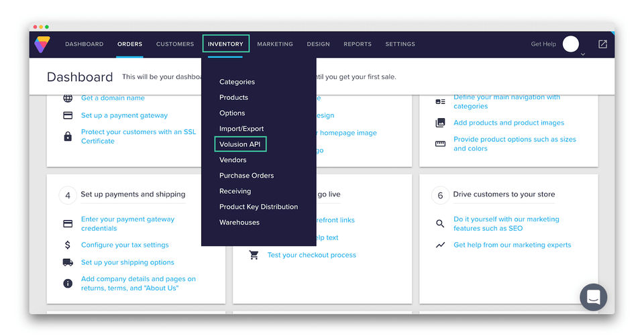Open the Inventory menu

[x=225, y=44]
